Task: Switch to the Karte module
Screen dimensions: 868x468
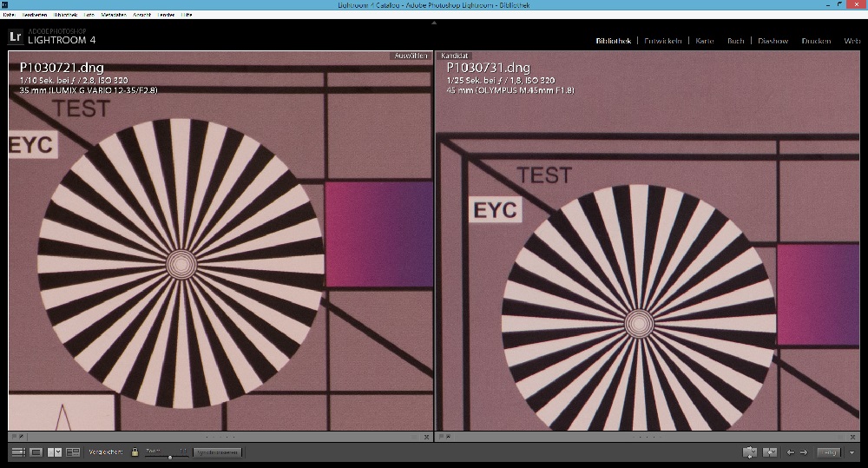Action: (x=705, y=41)
